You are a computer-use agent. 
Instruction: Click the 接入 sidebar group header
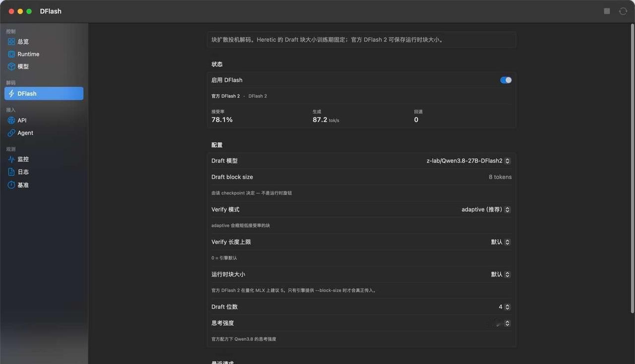pyautogui.click(x=11, y=110)
